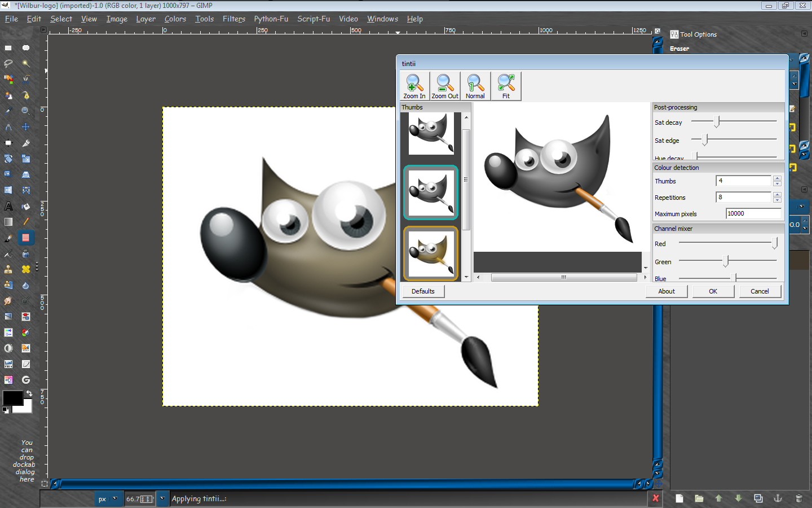
Task: Open the Colors menu
Action: point(175,19)
